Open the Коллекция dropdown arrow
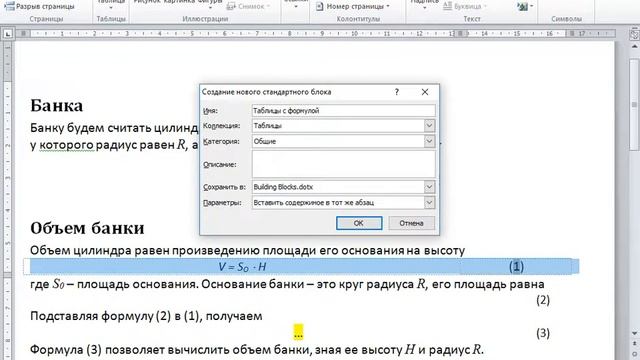Viewport: 640px width, 360px height. (429, 126)
